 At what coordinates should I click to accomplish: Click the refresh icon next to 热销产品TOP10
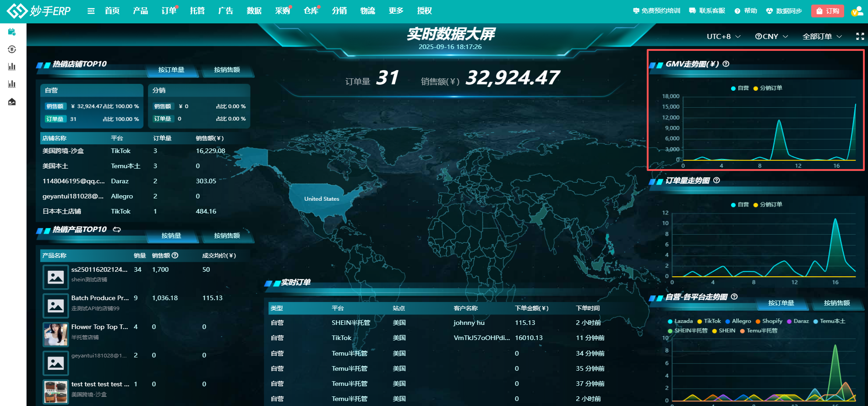point(117,230)
